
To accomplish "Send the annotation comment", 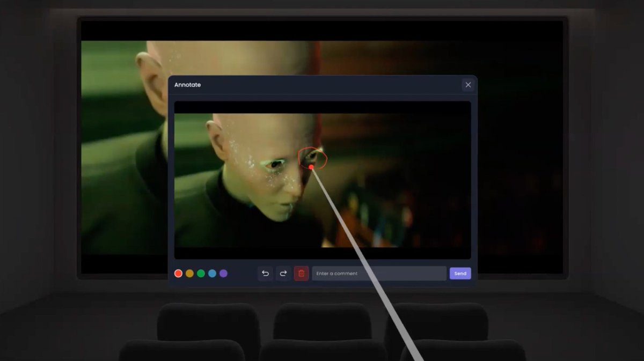I will [x=460, y=274].
